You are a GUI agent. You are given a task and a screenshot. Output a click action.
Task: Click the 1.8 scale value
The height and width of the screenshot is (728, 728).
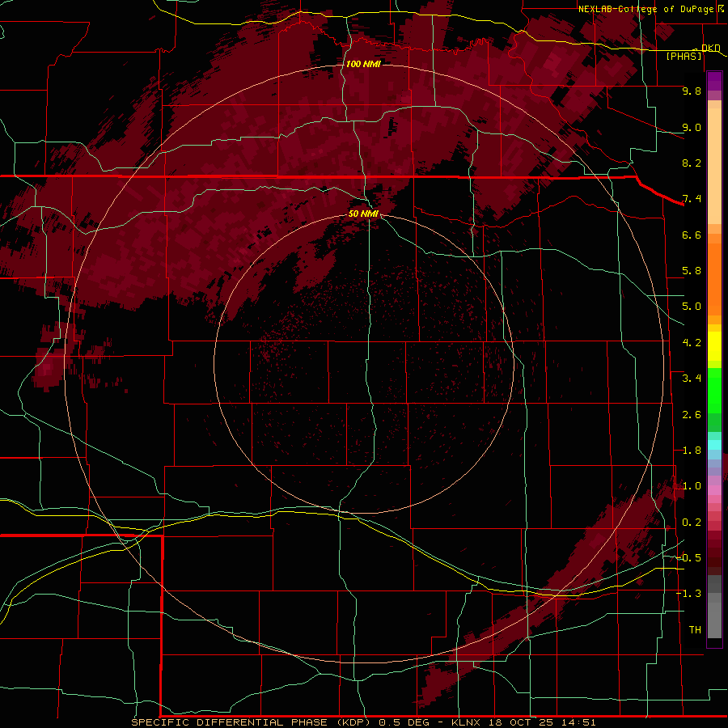point(692,451)
